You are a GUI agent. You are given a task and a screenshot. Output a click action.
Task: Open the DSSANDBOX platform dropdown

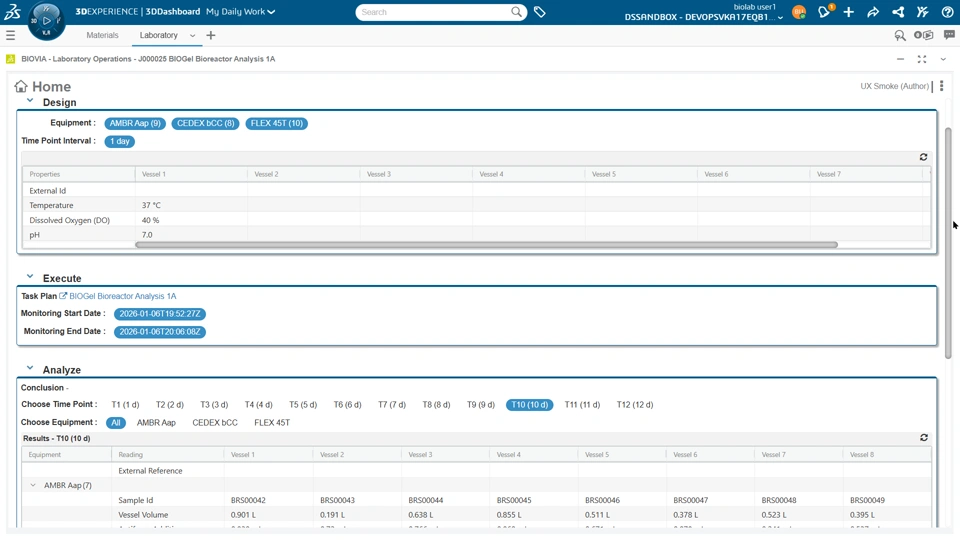coord(704,17)
